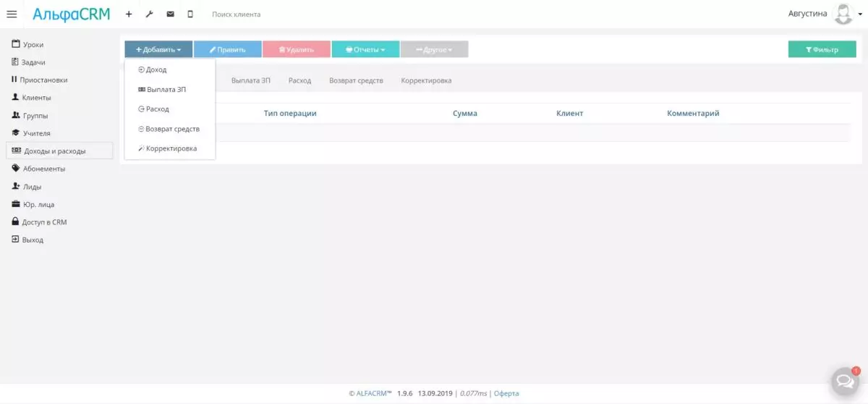
Task: Open Клиенты in the sidebar
Action: point(37,98)
